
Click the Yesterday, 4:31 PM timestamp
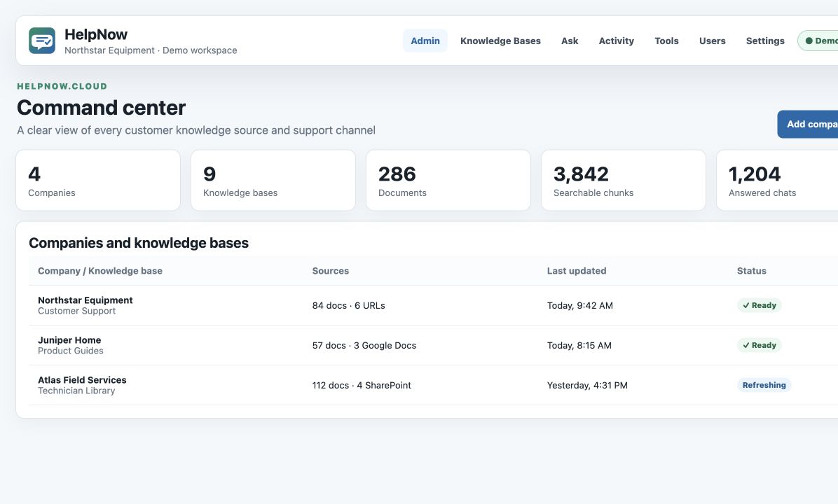tap(587, 386)
